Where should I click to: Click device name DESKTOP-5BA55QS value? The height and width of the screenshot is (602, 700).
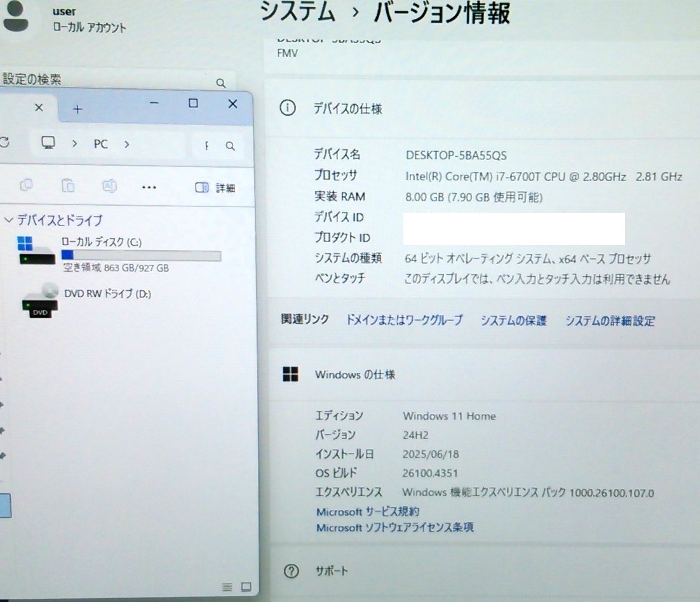pyautogui.click(x=456, y=156)
